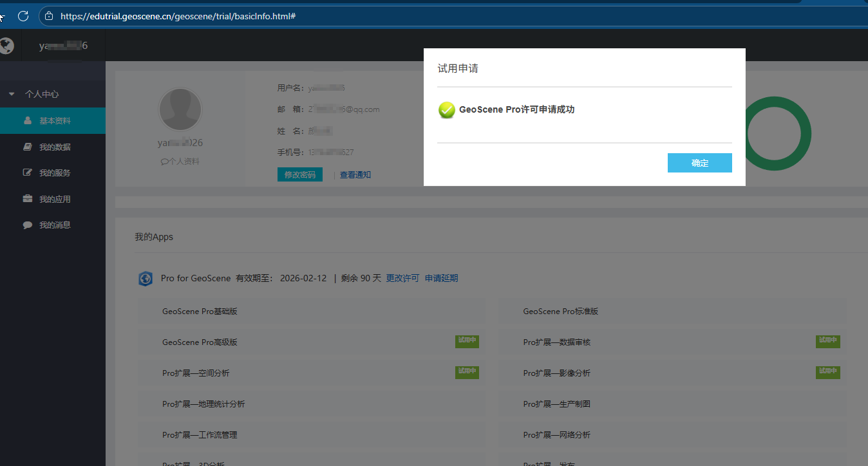Click the globe logo in the top-left corner
The image size is (868, 466).
6,46
